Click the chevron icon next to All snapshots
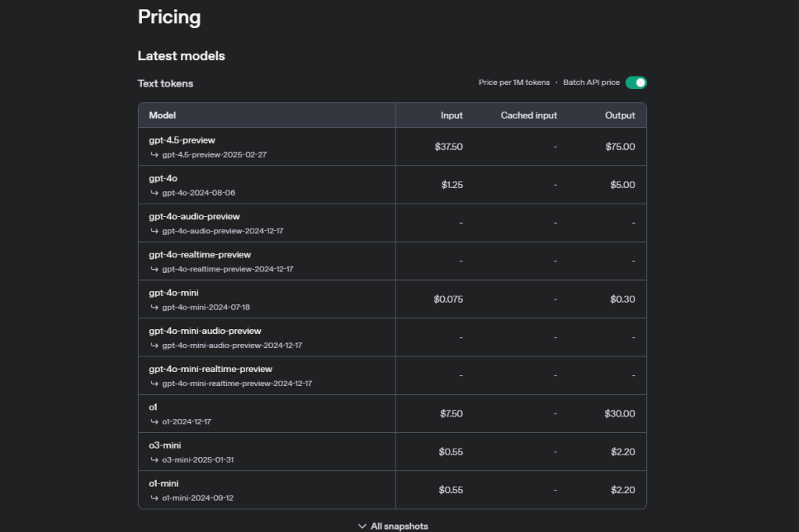 pos(362,526)
